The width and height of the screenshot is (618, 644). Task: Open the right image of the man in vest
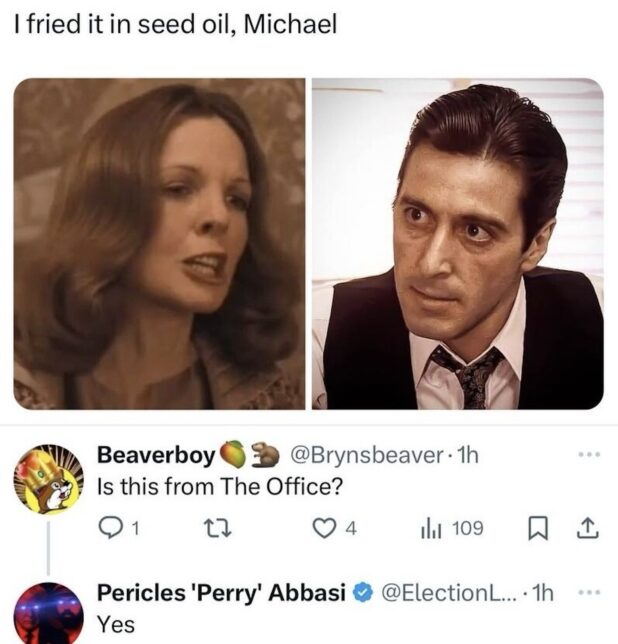point(458,243)
